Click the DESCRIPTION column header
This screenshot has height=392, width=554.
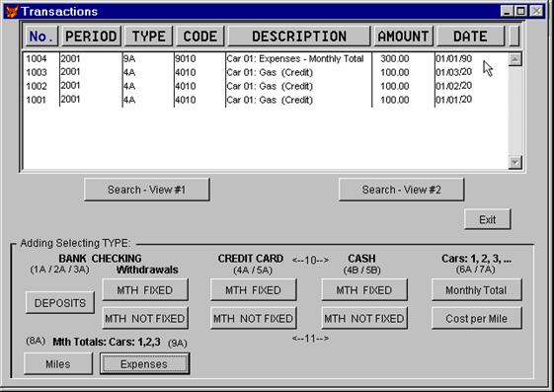[x=299, y=36]
